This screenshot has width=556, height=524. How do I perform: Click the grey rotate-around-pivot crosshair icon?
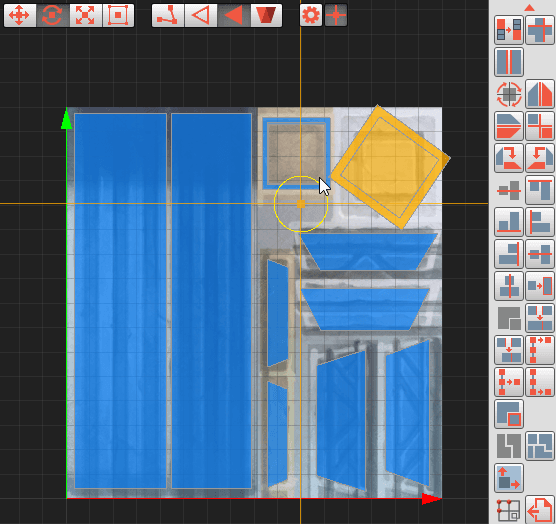click(x=509, y=94)
